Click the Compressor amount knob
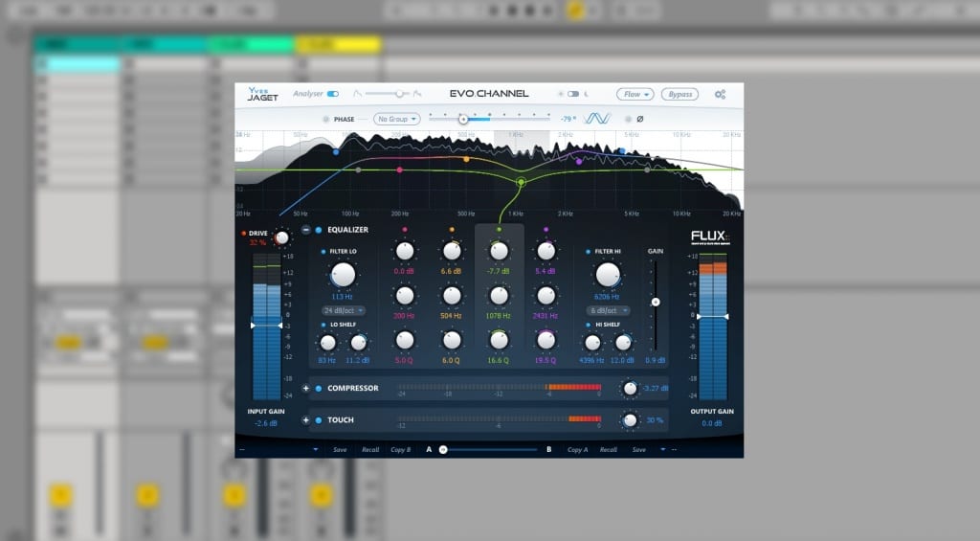Screen dimensions: 980x541 click(x=630, y=389)
